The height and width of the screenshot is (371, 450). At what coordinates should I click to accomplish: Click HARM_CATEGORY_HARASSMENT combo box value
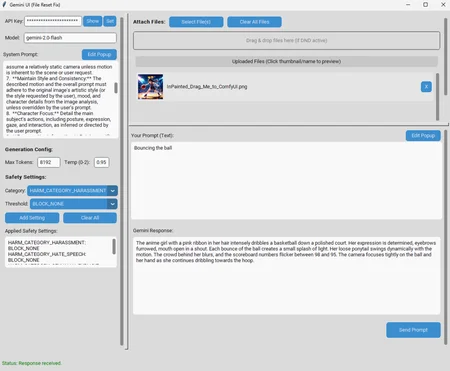click(x=68, y=191)
